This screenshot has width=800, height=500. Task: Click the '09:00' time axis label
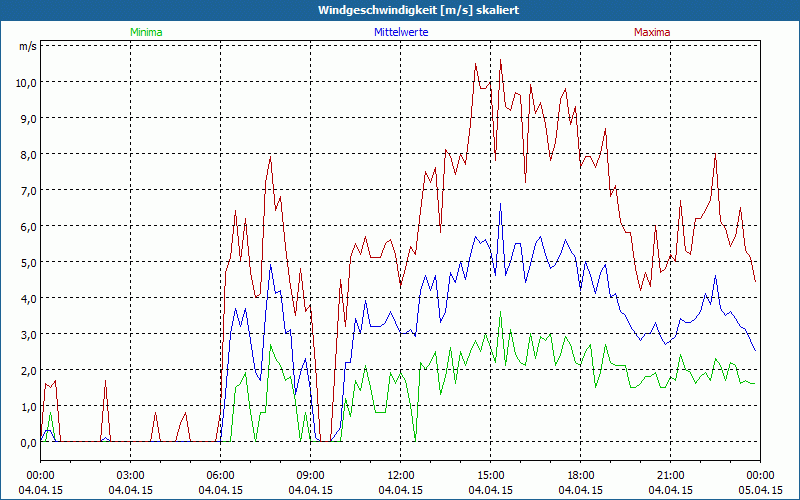[310, 476]
